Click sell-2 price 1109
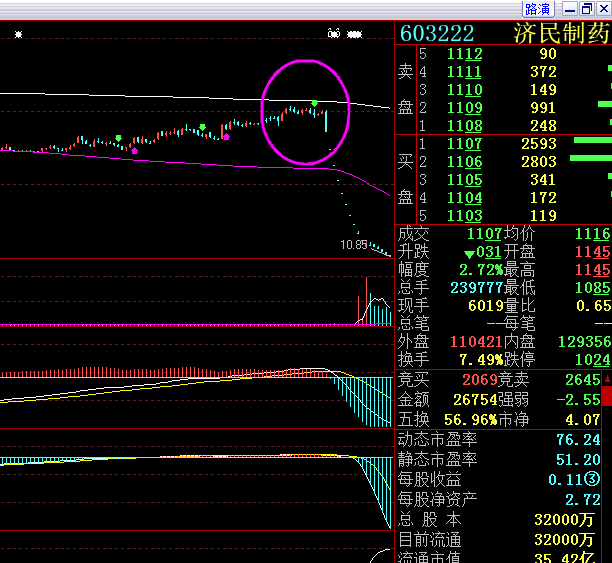This screenshot has height=563, width=612. tap(464, 107)
